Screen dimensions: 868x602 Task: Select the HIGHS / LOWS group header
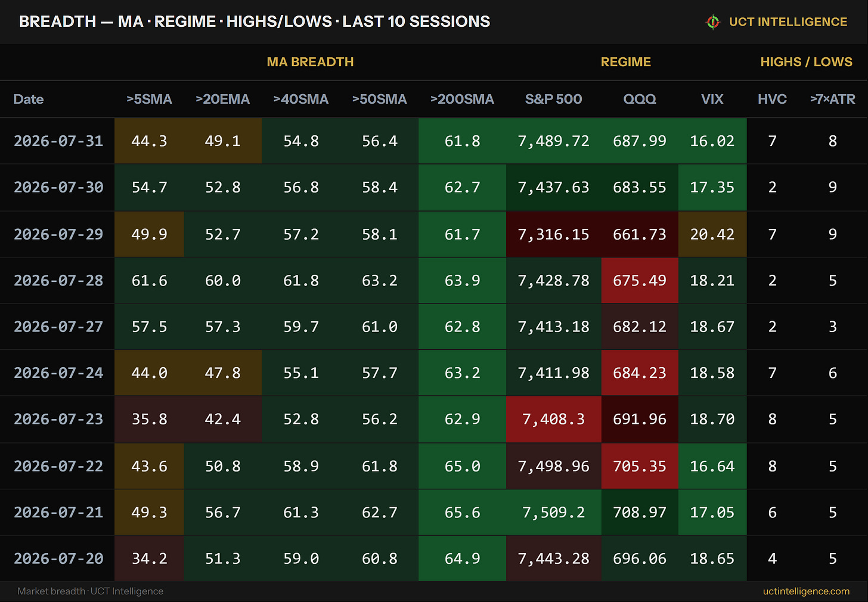(x=807, y=62)
